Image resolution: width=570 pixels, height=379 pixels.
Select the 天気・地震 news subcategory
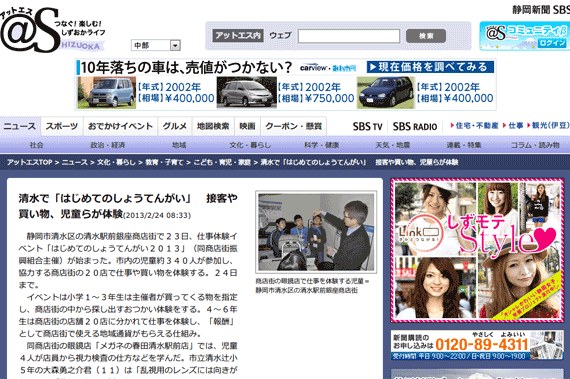pos(393,145)
